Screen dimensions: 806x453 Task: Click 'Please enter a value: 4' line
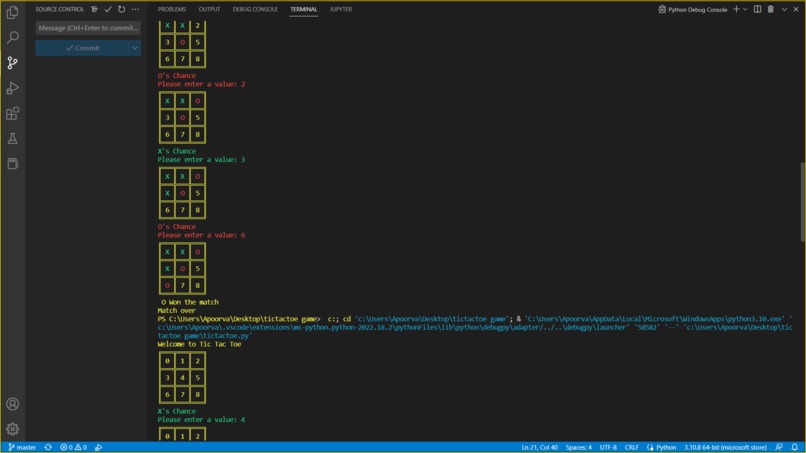point(202,420)
